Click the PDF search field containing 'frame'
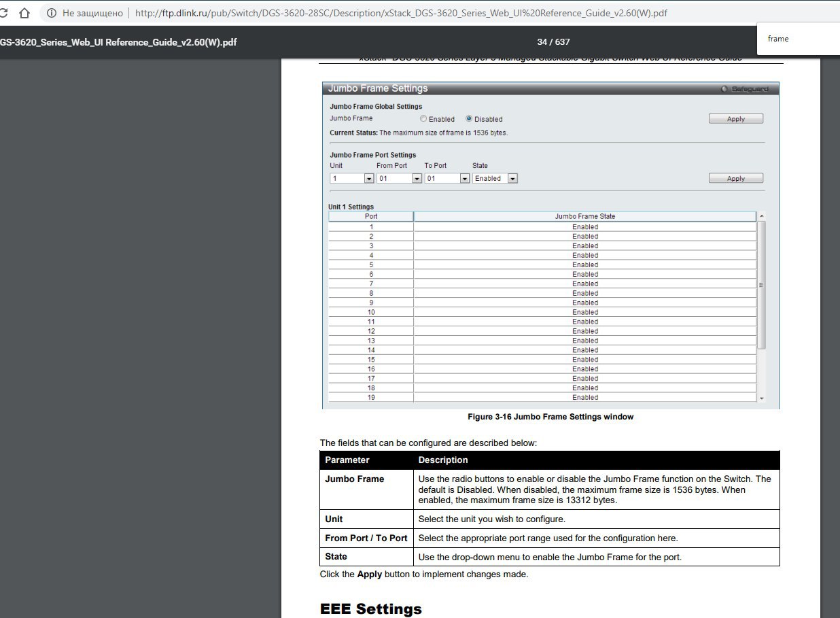The width and height of the screenshot is (840, 618). 799,39
